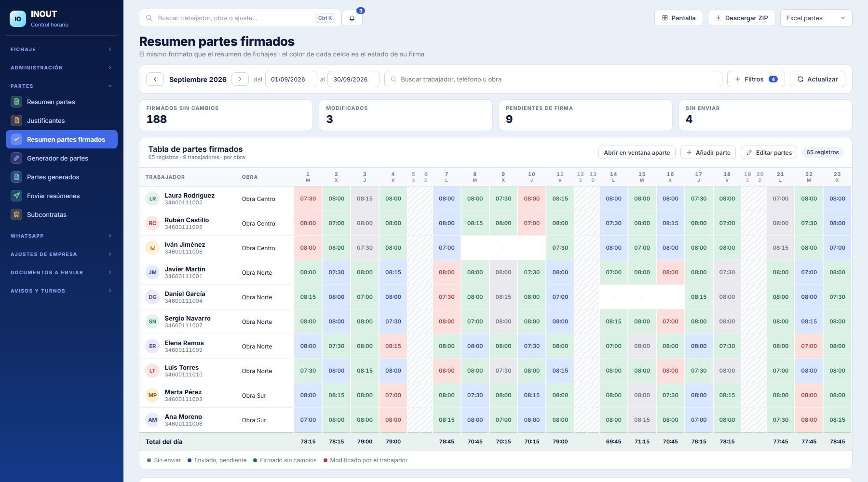Viewport: 868px width, 482px height.
Task: Open the Excel partes dropdown
Action: [x=816, y=18]
